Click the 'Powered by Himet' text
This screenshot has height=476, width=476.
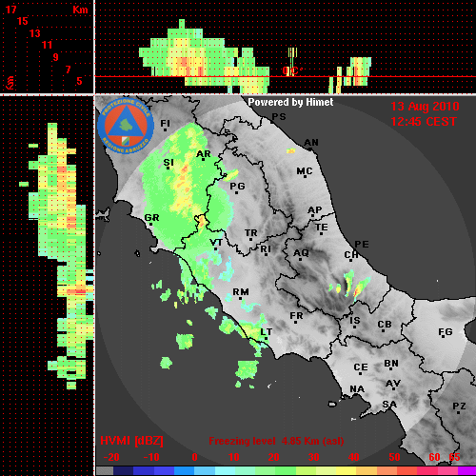pos(290,102)
